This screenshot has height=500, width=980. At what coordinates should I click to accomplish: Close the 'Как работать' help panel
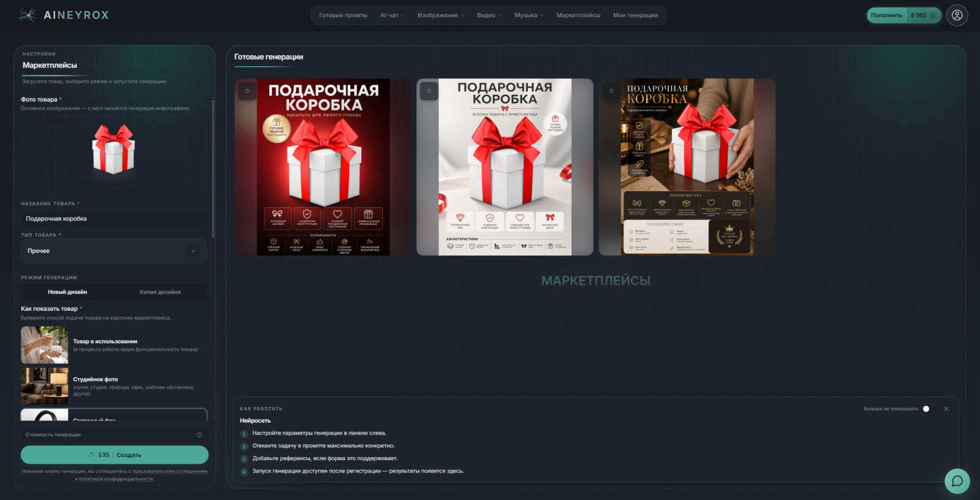946,409
